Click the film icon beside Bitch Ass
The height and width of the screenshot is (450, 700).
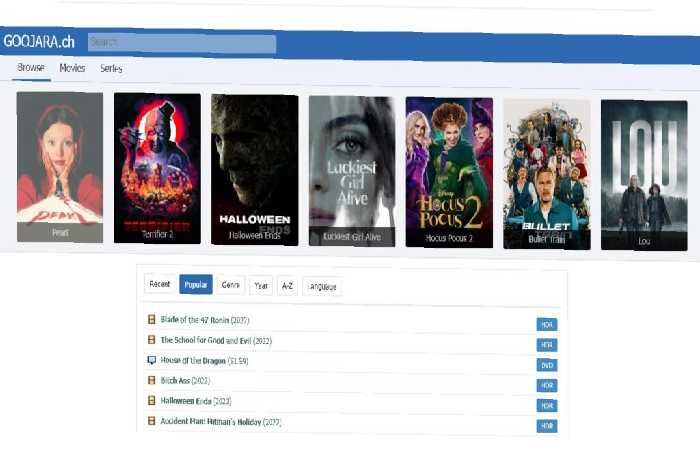[152, 380]
